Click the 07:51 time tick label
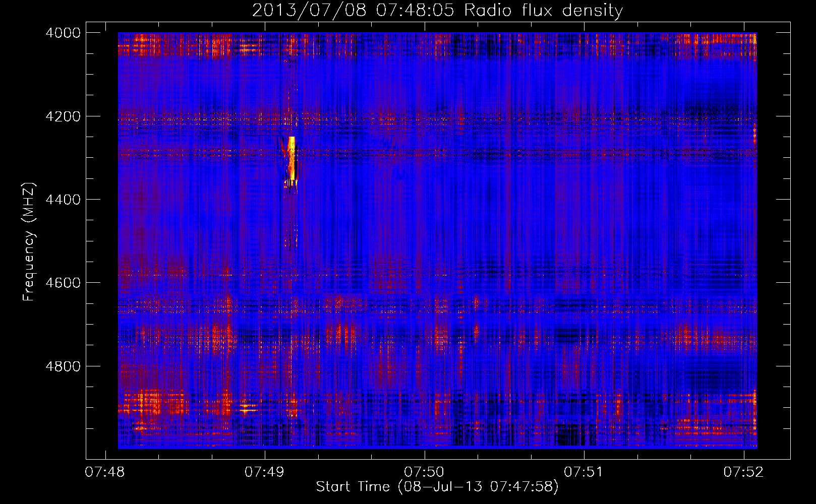Image resolution: width=816 pixels, height=504 pixels. (584, 472)
